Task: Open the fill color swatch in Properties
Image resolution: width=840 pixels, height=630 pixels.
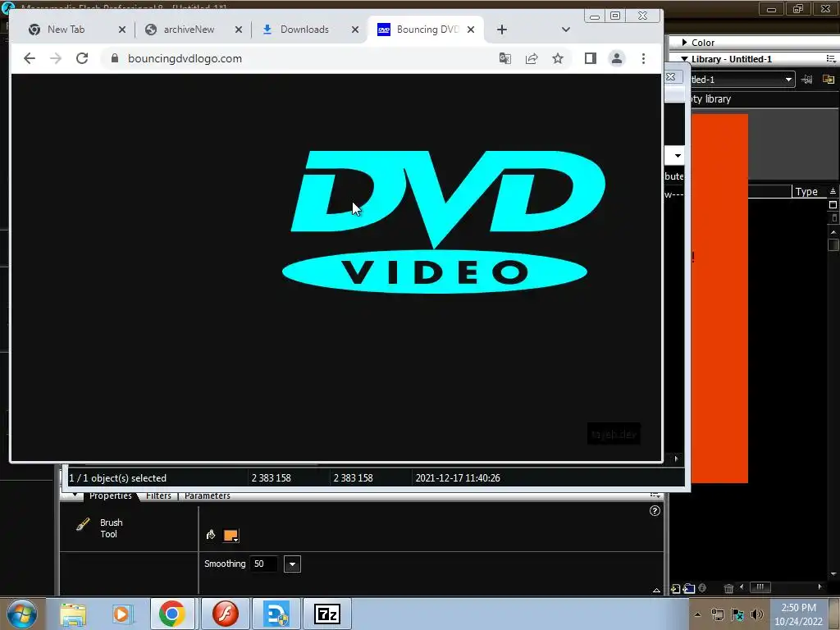Action: point(231,535)
